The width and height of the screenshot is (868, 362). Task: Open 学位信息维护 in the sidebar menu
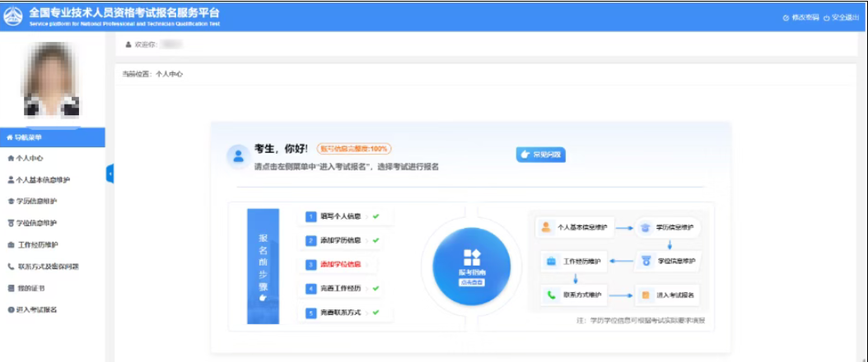[x=32, y=223]
